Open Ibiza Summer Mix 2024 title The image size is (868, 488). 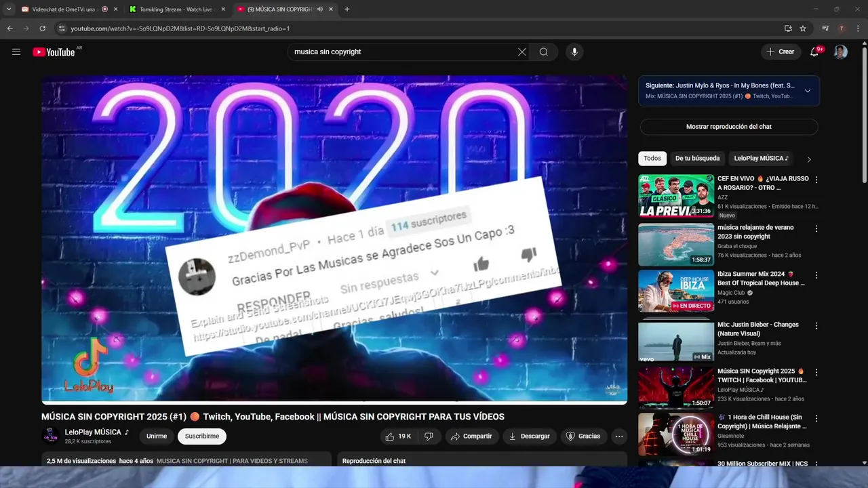(x=762, y=279)
